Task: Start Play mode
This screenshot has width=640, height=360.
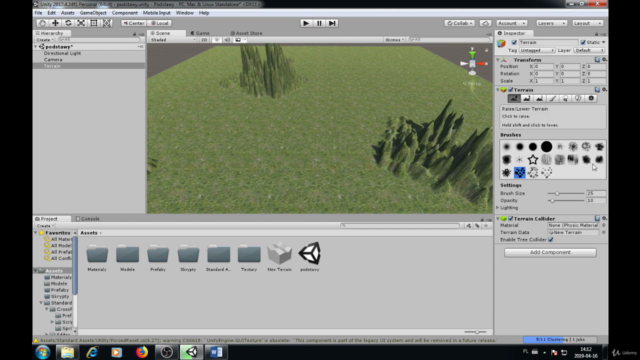Action: coord(306,23)
